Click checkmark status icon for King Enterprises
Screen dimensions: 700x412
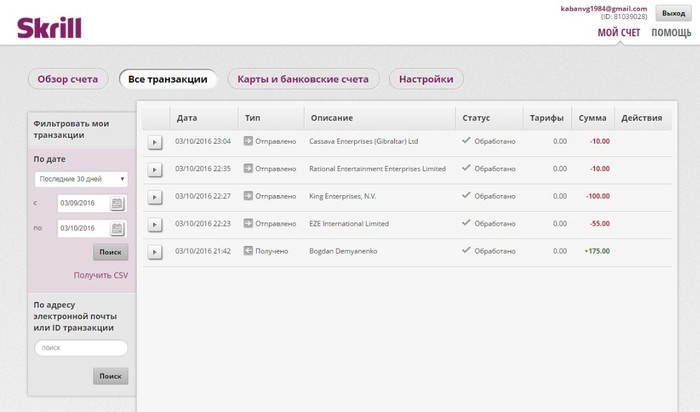tap(466, 196)
